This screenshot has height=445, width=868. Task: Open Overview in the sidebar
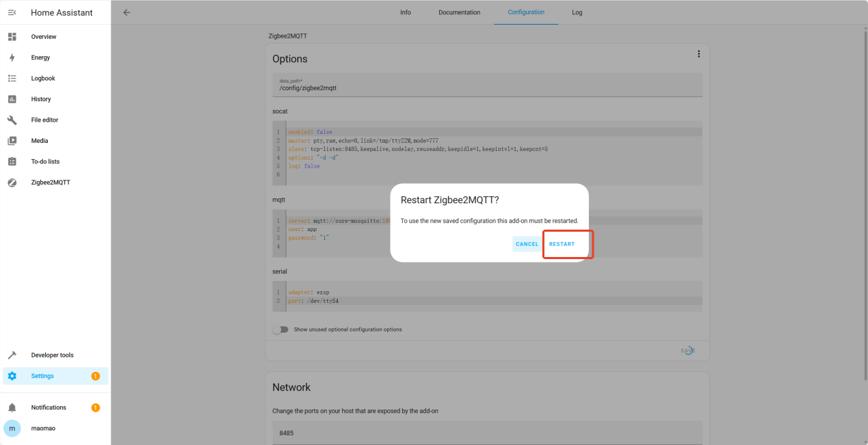tap(55, 36)
